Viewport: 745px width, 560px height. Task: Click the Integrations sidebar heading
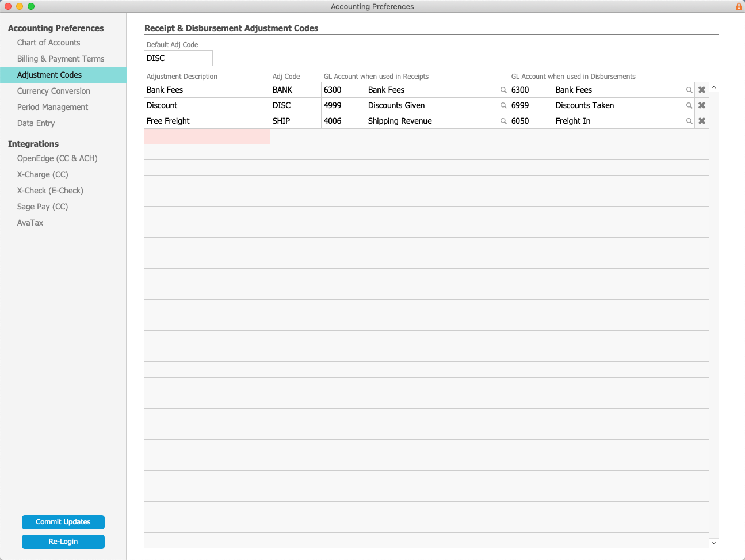33,144
